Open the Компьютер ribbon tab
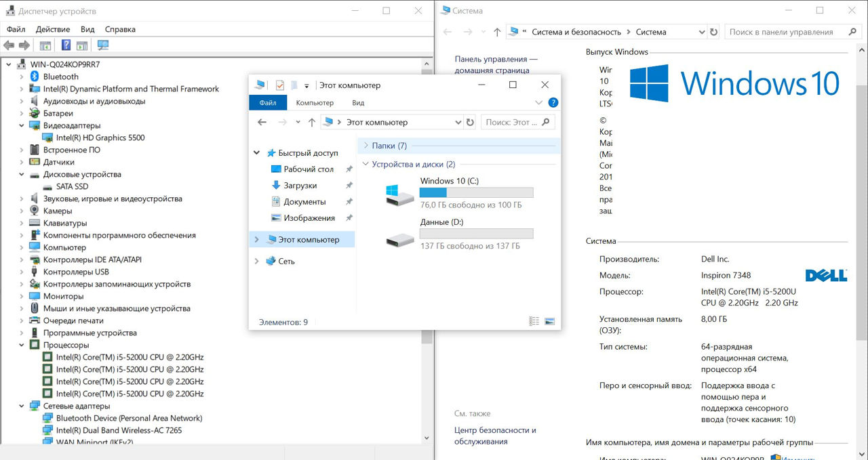868x460 pixels. pyautogui.click(x=315, y=103)
